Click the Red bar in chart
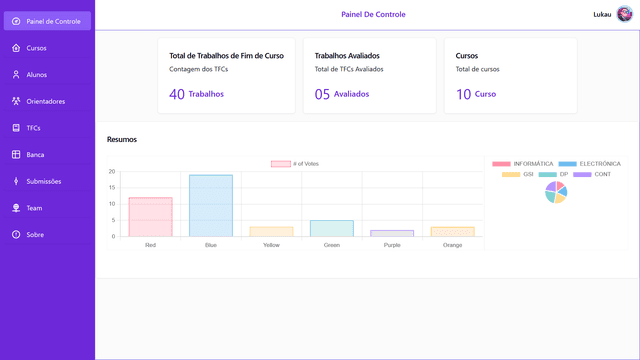 pos(151,217)
